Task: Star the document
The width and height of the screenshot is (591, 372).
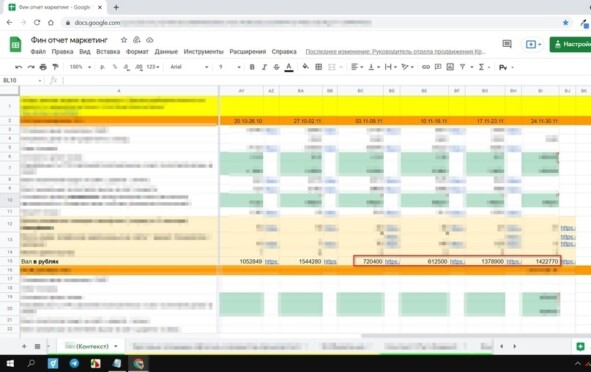Action: 124,40
